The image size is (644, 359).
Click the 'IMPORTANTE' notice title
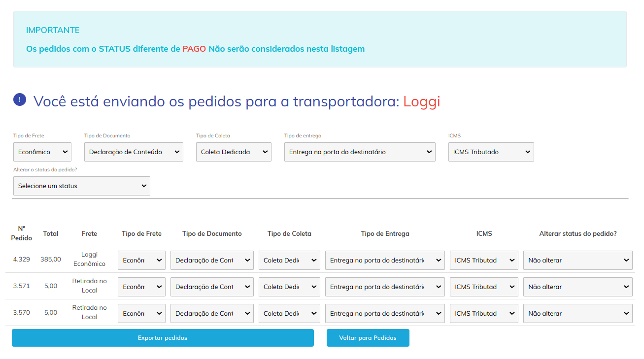click(53, 30)
